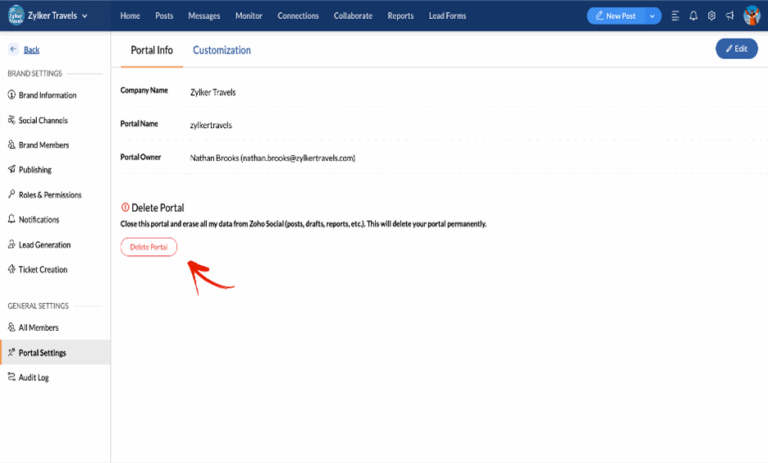The width and height of the screenshot is (768, 463).
Task: Create a New Post
Action: pos(615,16)
